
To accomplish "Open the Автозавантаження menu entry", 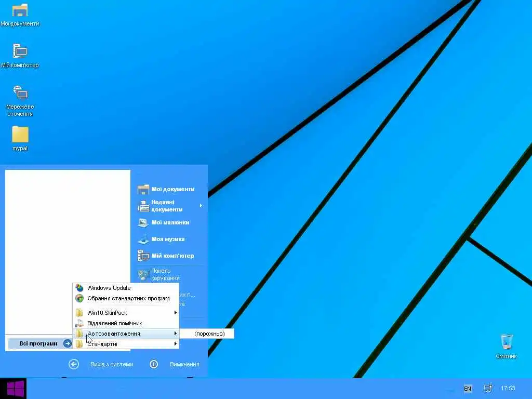I will (126, 334).
